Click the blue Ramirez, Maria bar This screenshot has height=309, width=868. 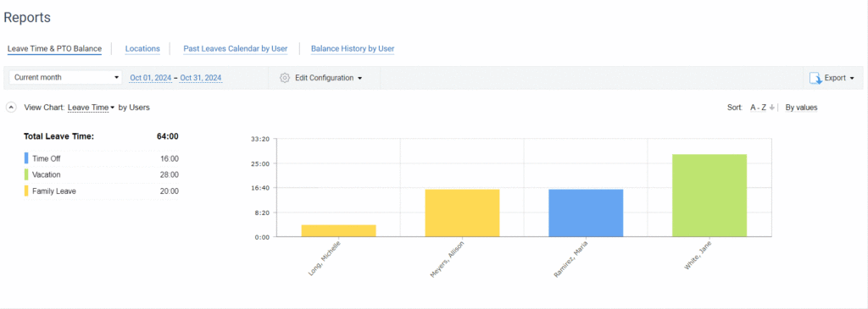coord(586,213)
